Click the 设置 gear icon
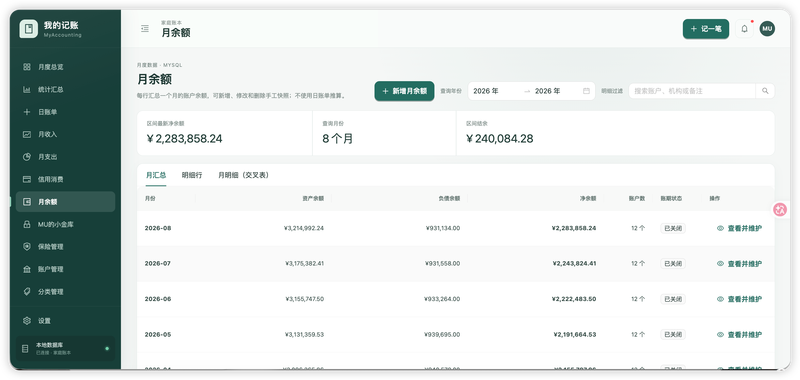800x380 pixels. click(27, 321)
